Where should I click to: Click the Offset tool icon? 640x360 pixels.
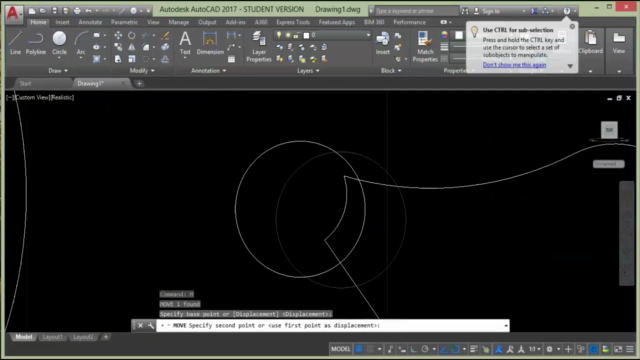tap(165, 59)
